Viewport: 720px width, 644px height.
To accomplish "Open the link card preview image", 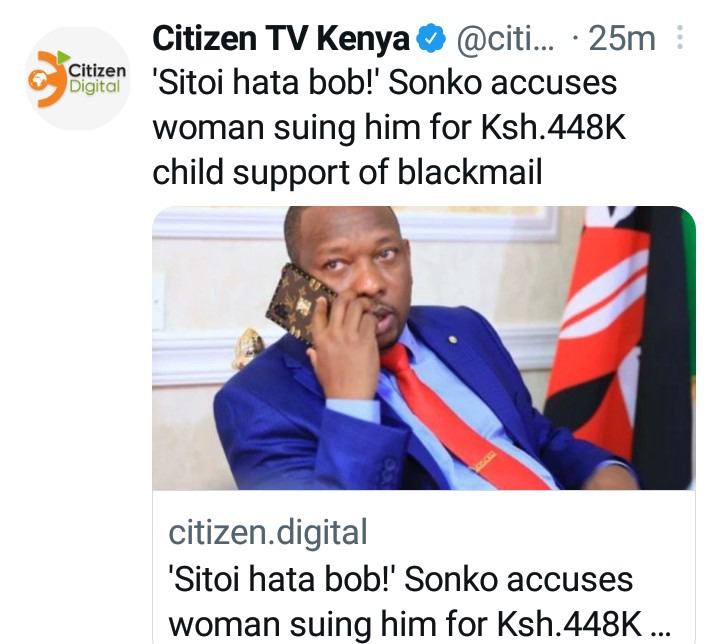I will point(424,348).
